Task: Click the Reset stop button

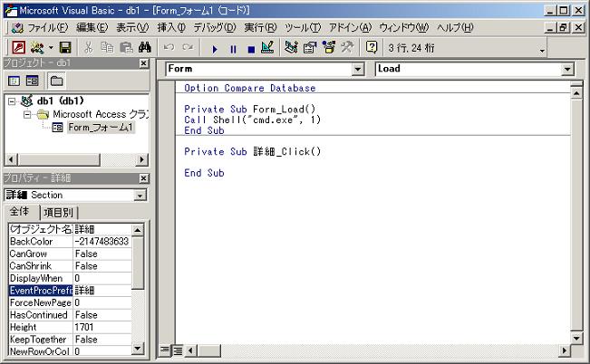Action: tap(251, 49)
